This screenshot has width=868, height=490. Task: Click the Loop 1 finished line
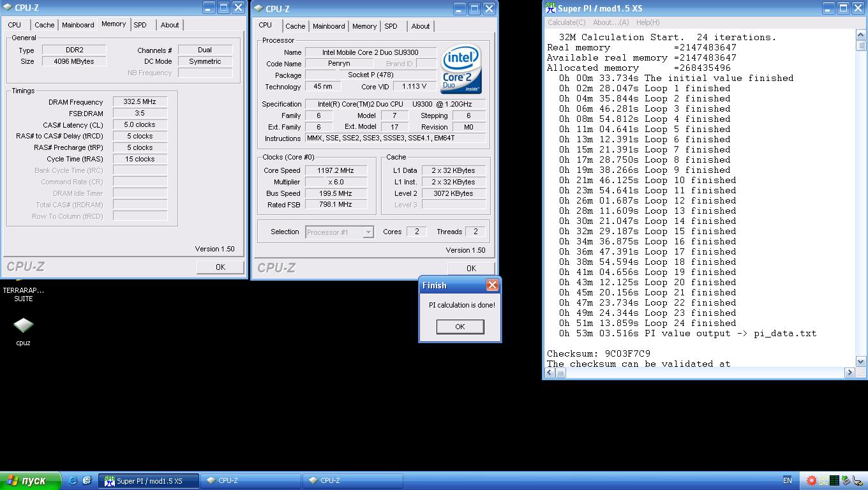point(645,88)
